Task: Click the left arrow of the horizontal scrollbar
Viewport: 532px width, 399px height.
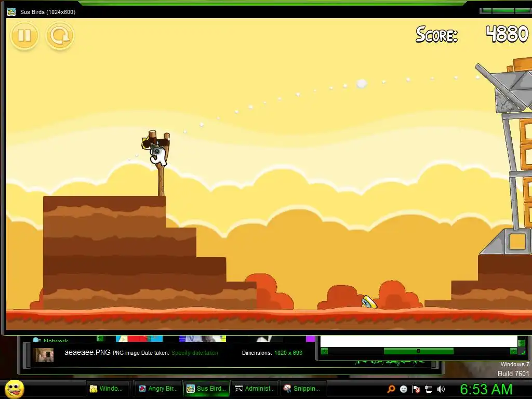Action: point(324,351)
